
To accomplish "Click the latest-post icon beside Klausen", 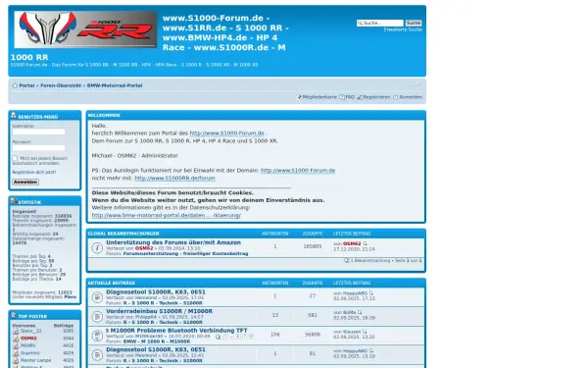I will click(x=365, y=332).
